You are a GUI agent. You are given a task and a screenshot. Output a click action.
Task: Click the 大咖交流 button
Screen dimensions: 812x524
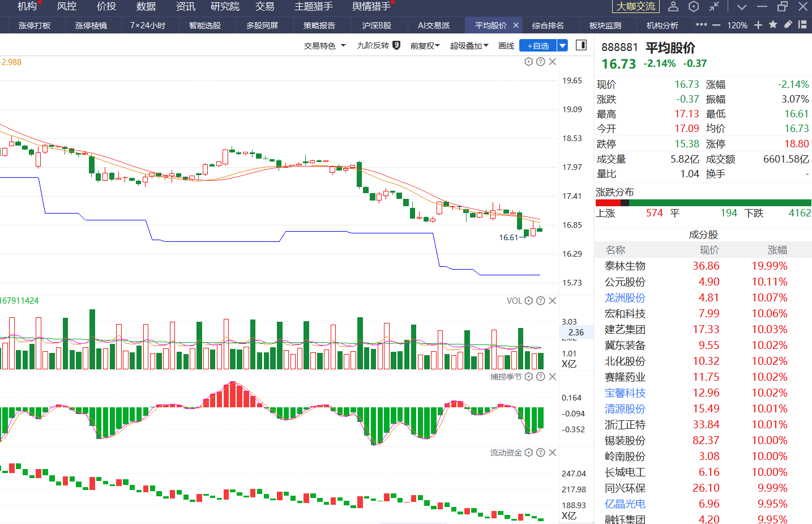636,6
